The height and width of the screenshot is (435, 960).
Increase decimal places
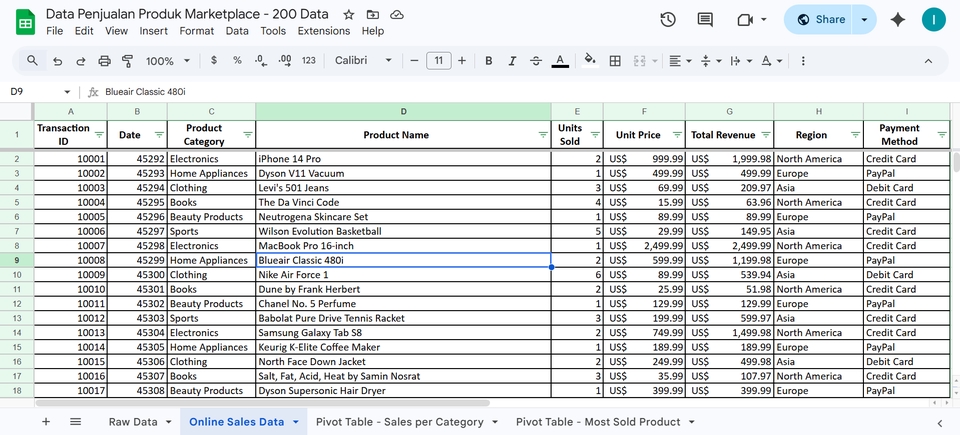click(285, 60)
